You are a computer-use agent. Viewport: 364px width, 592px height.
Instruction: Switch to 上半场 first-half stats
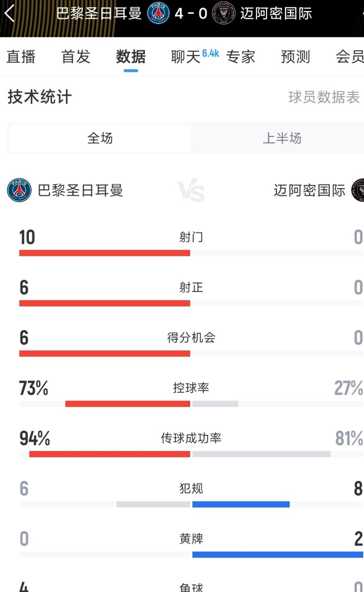282,138
